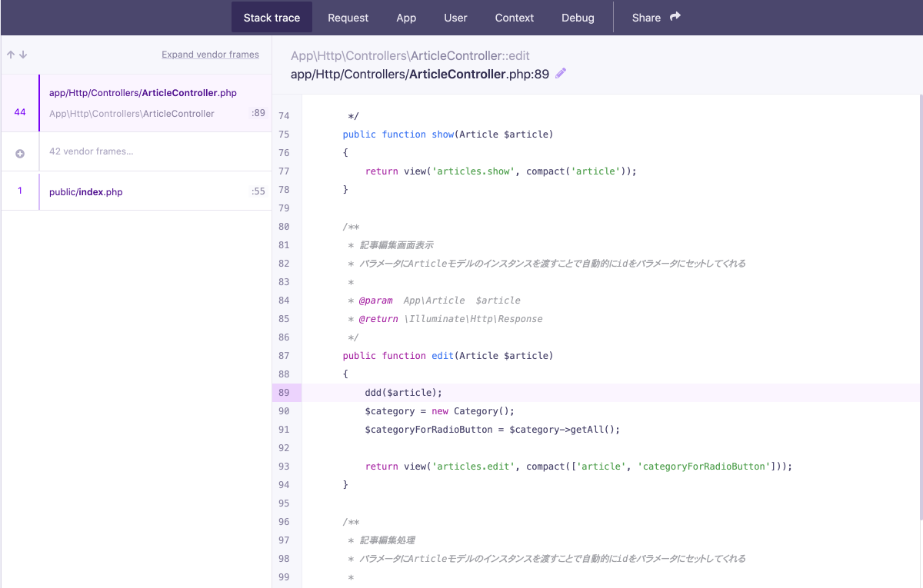Viewport: 923px width, 588px height.
Task: Expand the 42 vendor frames plus icon
Action: [x=20, y=152]
